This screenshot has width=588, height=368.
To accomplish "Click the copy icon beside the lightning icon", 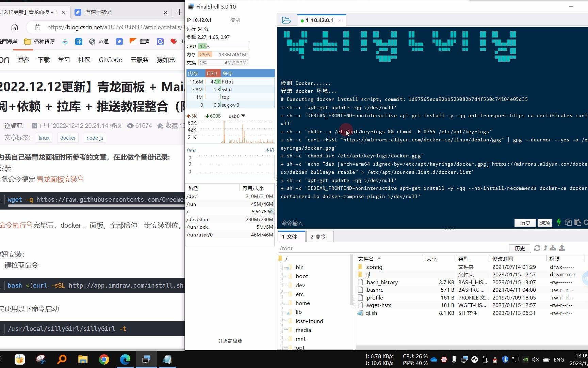I will tap(568, 223).
